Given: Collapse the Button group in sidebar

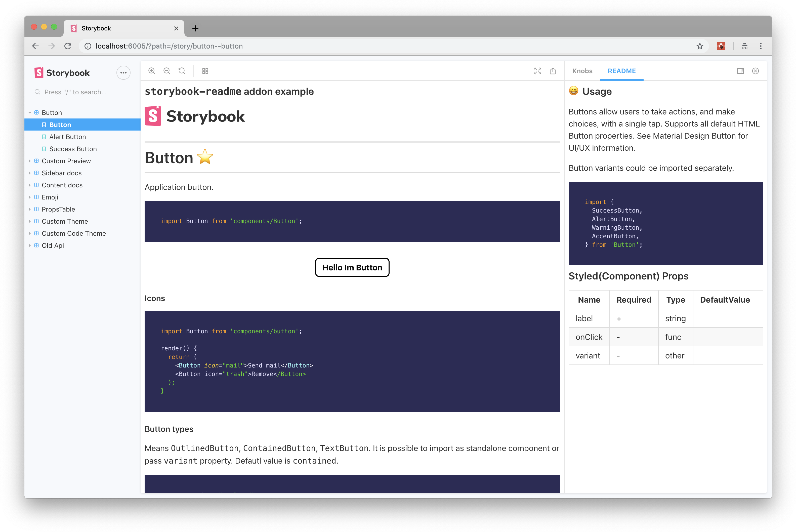Looking at the screenshot, I should pos(30,113).
